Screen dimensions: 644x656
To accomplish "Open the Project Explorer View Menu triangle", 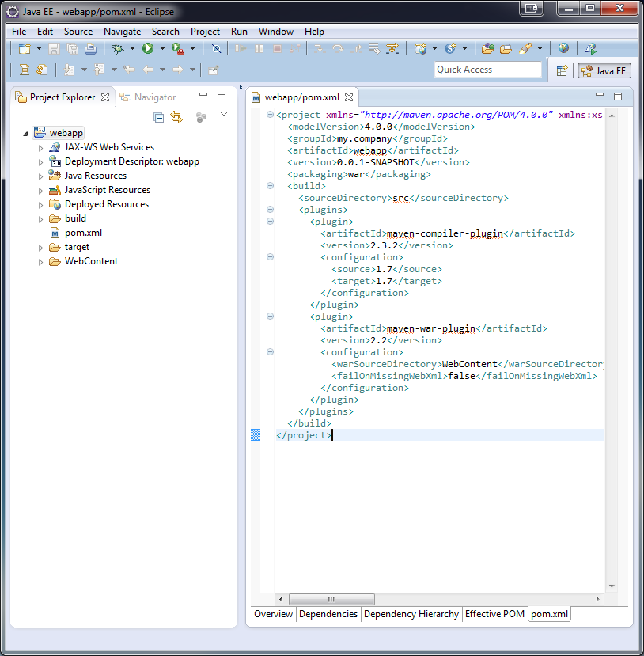I will pos(224,114).
